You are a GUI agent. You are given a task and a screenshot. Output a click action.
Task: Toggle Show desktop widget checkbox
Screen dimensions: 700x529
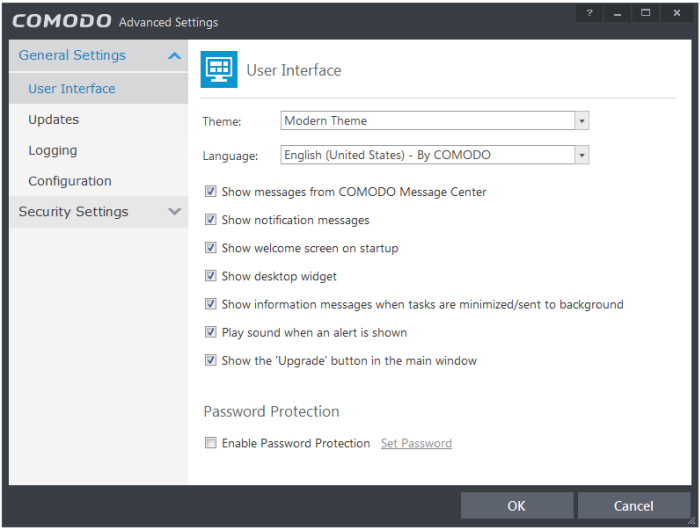coord(211,276)
